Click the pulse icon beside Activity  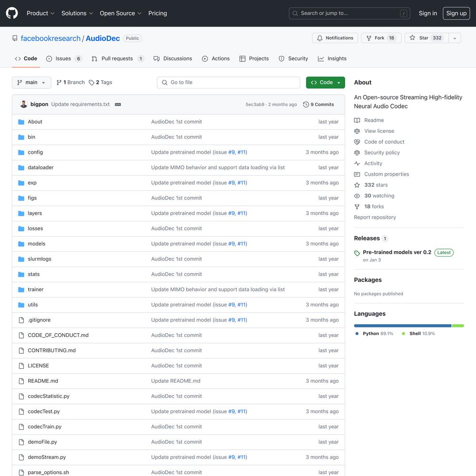click(x=357, y=163)
